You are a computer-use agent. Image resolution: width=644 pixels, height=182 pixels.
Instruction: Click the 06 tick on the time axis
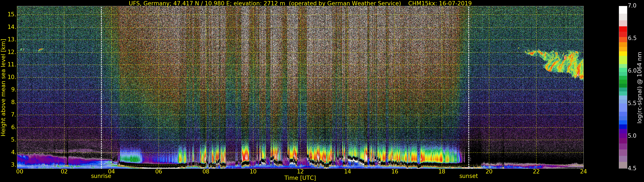tap(158, 172)
